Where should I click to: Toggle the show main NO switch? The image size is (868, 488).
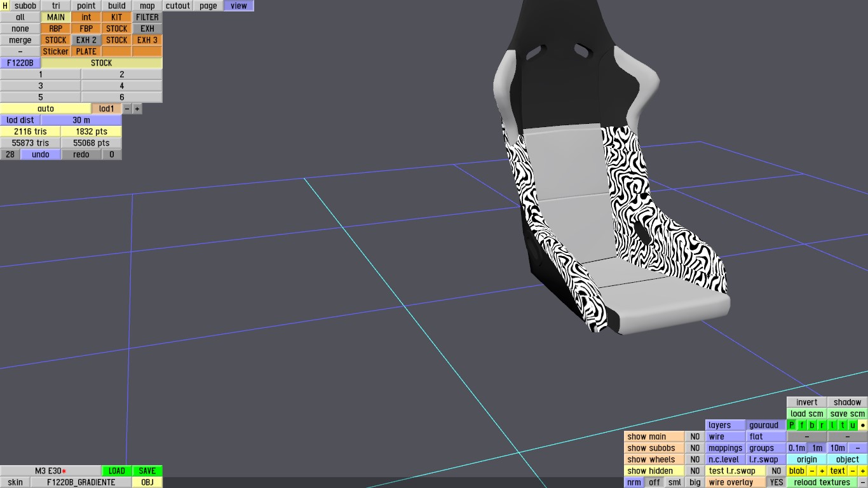(695, 437)
